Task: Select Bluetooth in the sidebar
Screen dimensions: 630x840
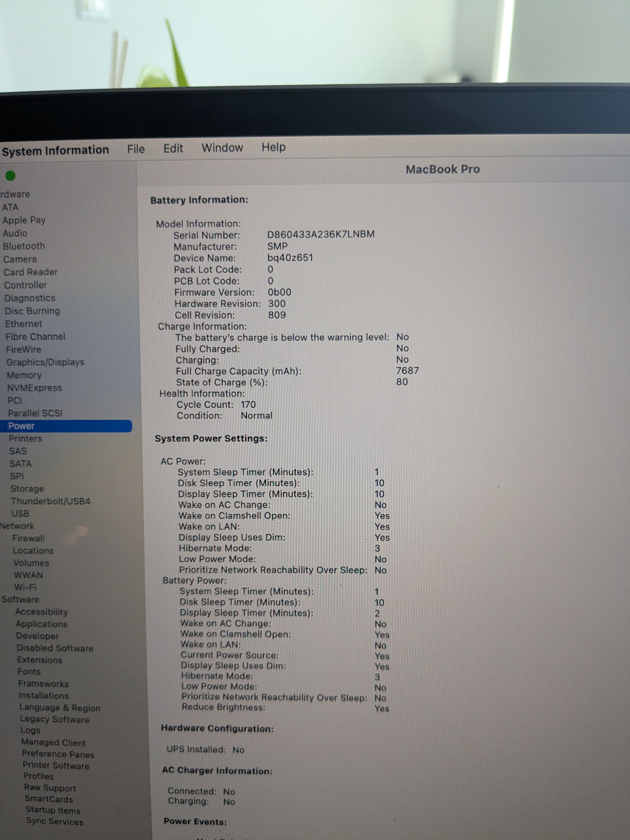Action: pyautogui.click(x=24, y=246)
